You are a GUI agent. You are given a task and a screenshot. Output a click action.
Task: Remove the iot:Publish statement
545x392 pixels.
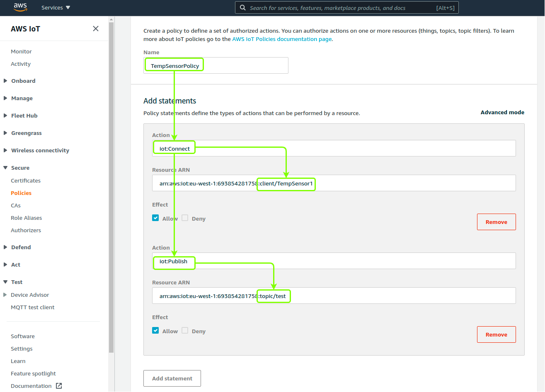point(497,334)
